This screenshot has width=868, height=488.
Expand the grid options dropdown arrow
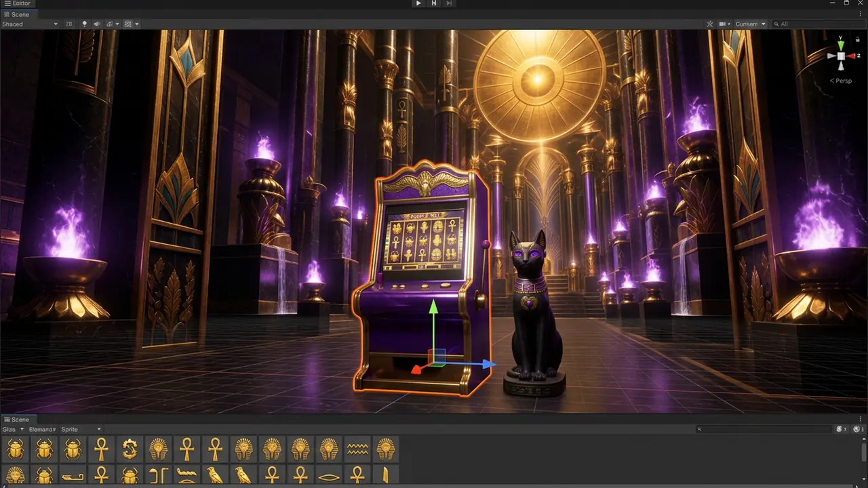(x=137, y=24)
